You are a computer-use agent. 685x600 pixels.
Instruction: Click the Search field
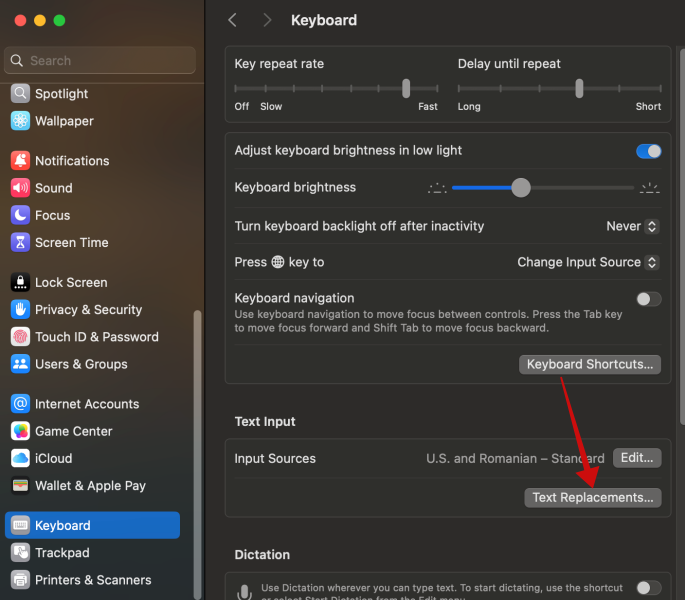click(x=100, y=60)
